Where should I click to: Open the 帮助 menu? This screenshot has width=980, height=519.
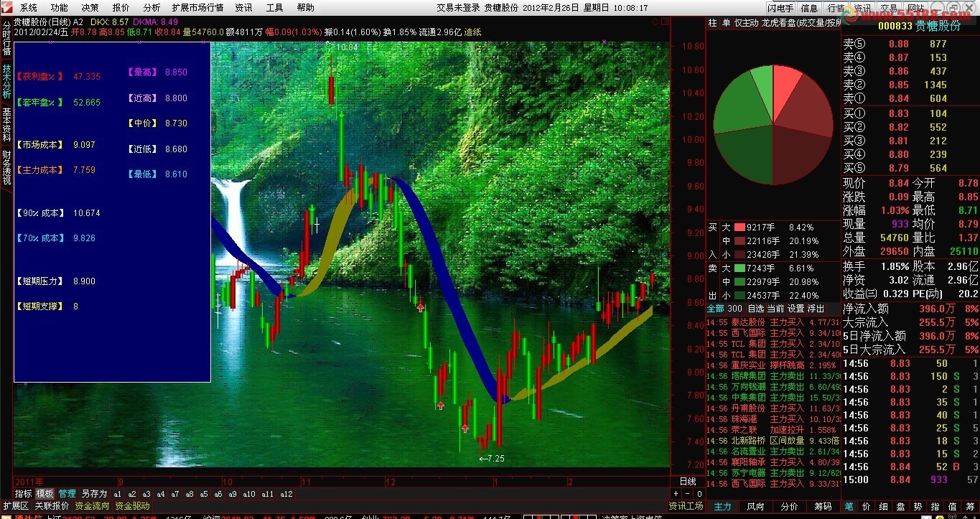pyautogui.click(x=305, y=8)
